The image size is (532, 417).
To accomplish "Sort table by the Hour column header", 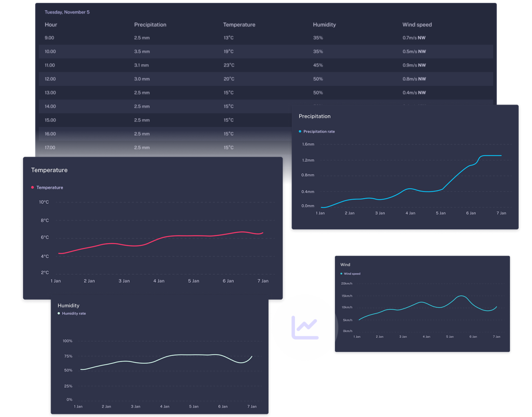I will (51, 25).
